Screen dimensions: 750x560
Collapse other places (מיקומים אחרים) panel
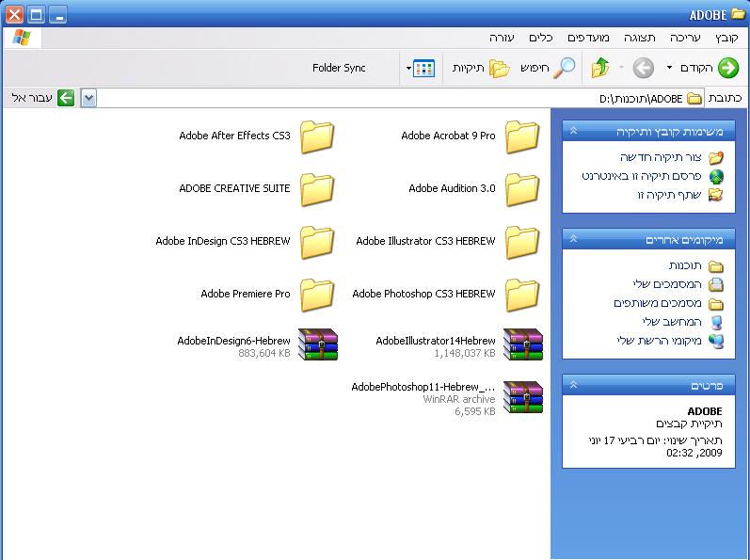574,239
